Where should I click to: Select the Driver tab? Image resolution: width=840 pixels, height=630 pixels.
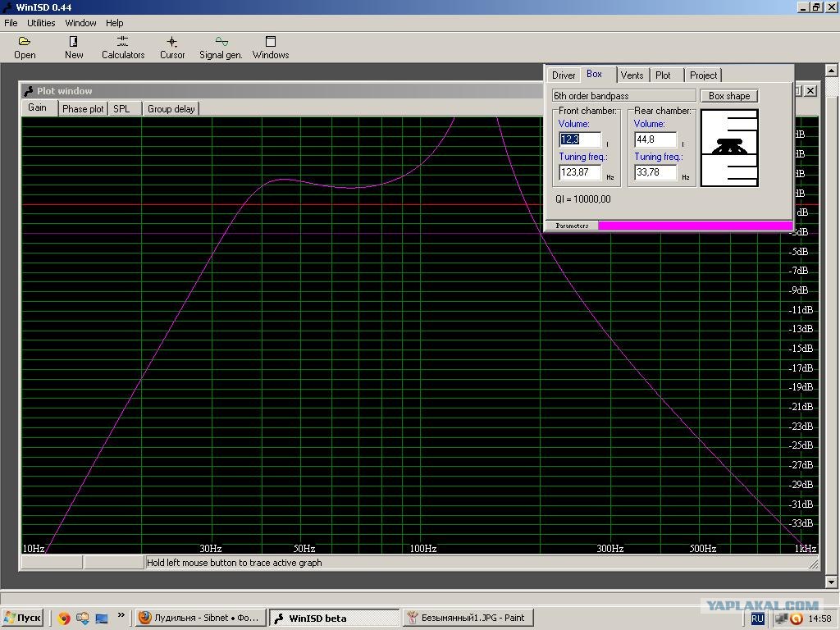click(x=564, y=75)
